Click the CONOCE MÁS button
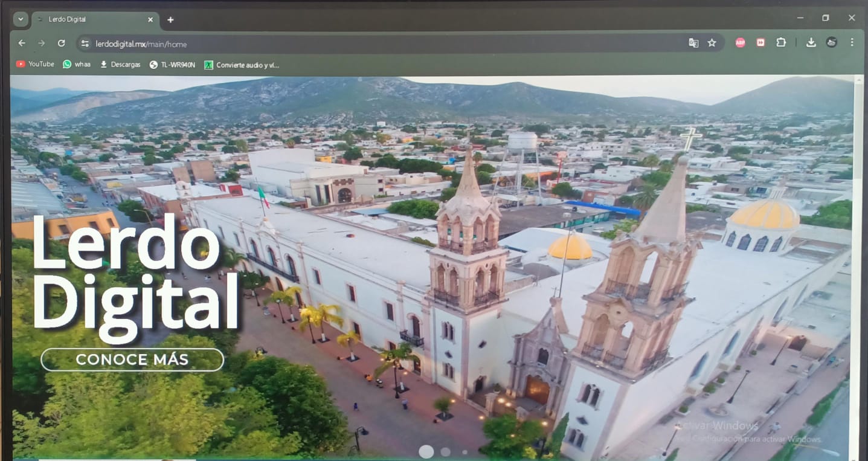Image resolution: width=868 pixels, height=461 pixels. 132,360
